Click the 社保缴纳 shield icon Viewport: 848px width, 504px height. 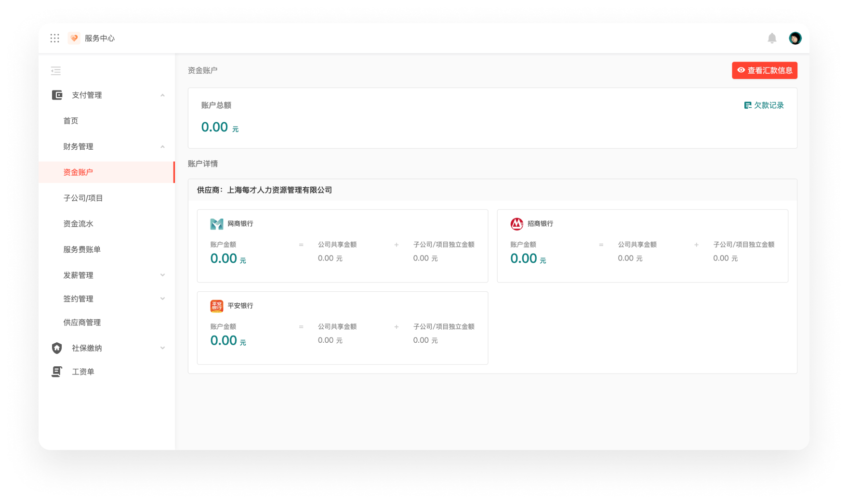57,348
